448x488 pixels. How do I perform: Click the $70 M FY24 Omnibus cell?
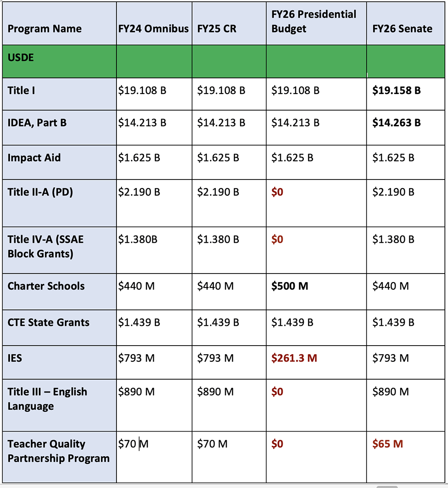(x=134, y=444)
